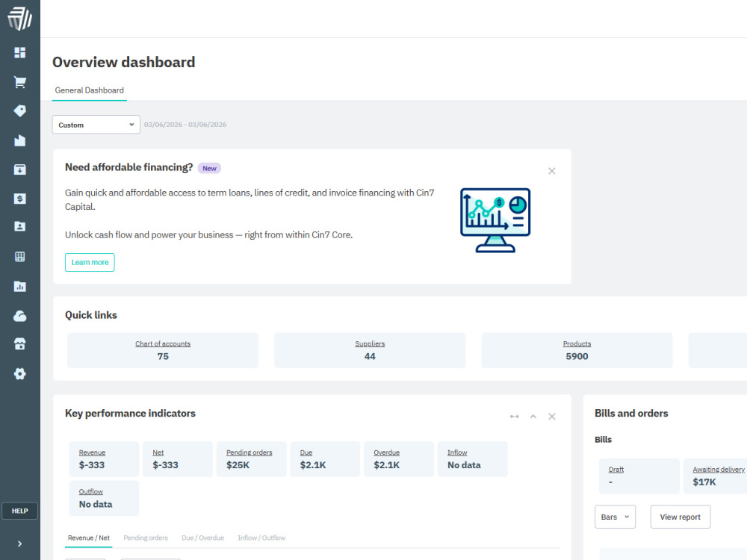
Task: Click the Due KPI link
Action: 306,453
